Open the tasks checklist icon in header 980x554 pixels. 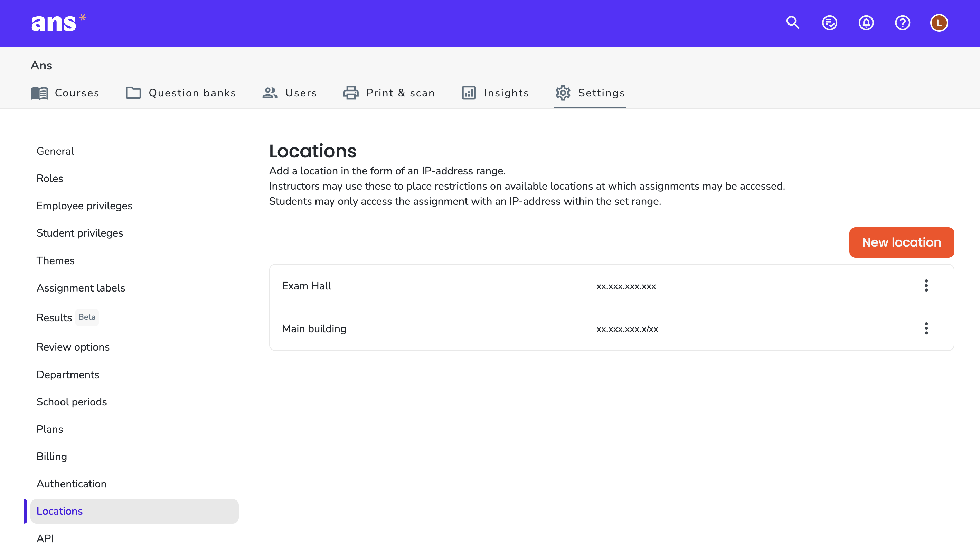coord(829,23)
